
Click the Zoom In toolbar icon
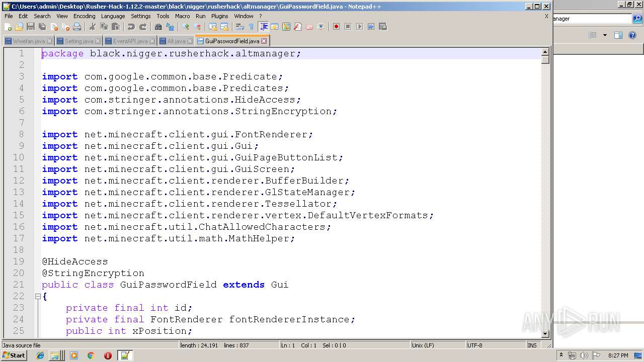(186, 27)
